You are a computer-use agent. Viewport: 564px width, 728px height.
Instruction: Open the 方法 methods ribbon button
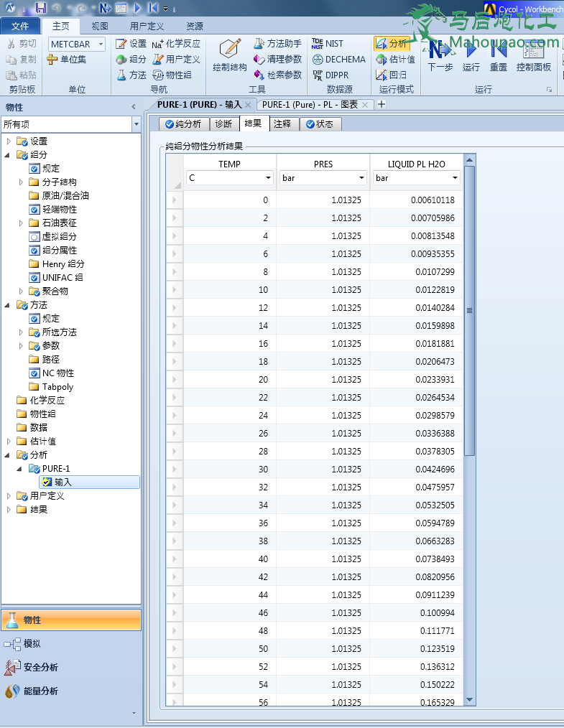[x=131, y=75]
